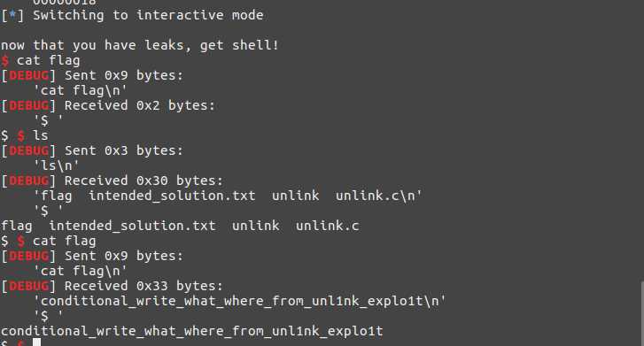
Task: Click the terminal cursor block at the prompt
Action: click(36, 342)
